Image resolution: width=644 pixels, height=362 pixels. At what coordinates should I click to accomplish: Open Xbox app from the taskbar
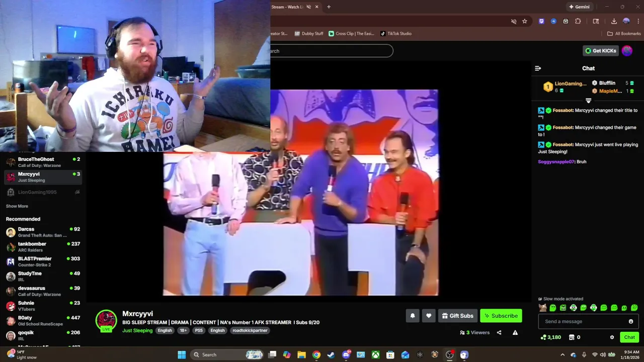[376, 354]
